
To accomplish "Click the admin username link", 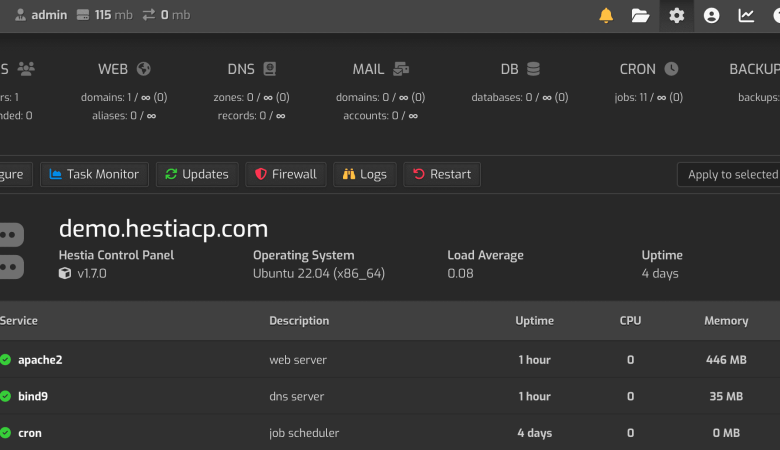I will pos(49,15).
